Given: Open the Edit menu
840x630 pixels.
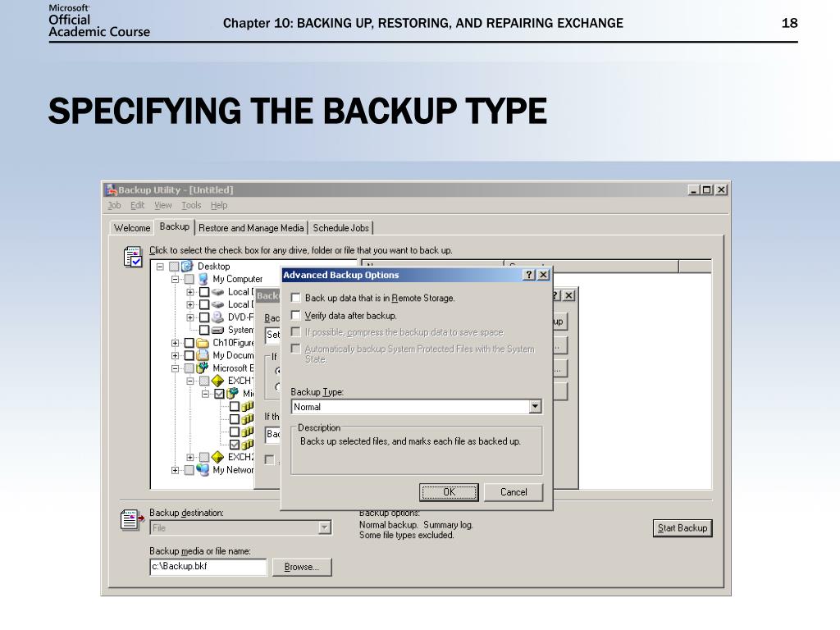Looking at the screenshot, I should pos(137,205).
